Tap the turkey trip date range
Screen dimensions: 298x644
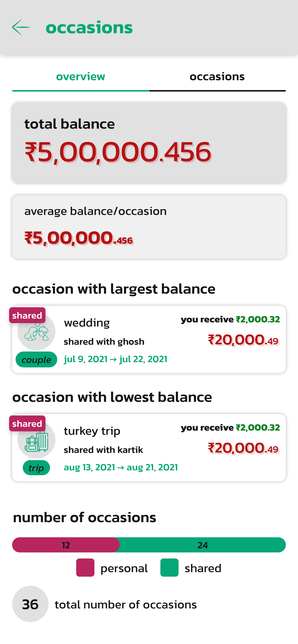pyautogui.click(x=121, y=467)
